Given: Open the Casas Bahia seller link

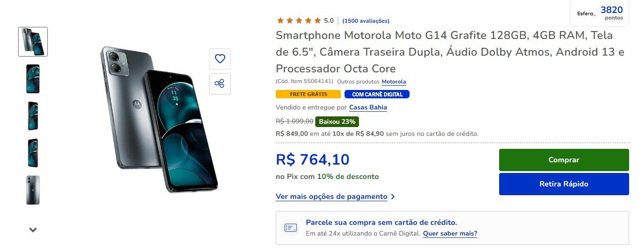Looking at the screenshot, I should click(368, 108).
